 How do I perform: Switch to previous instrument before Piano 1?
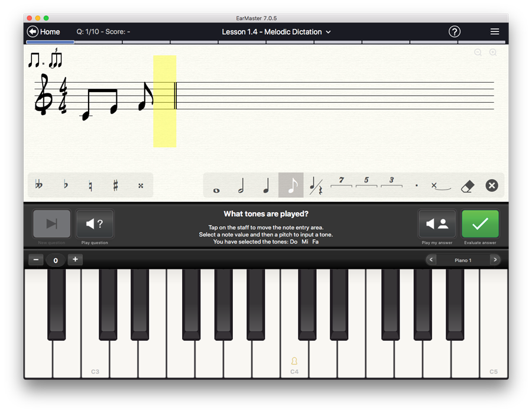coord(431,260)
